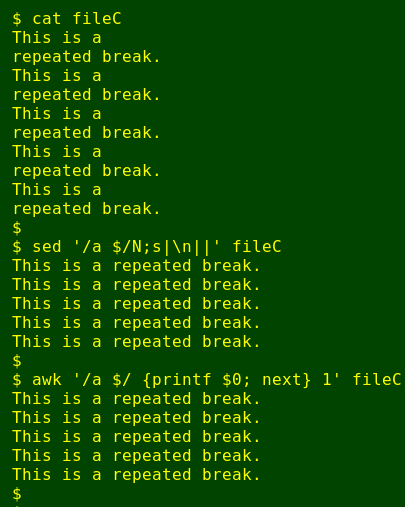Click first output line of sed command
This screenshot has width=405, height=507.
coord(136,266)
